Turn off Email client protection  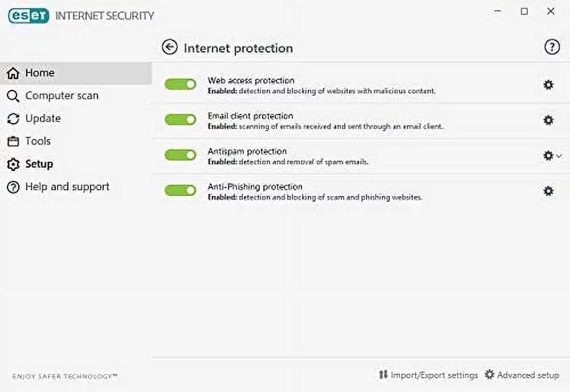(180, 120)
